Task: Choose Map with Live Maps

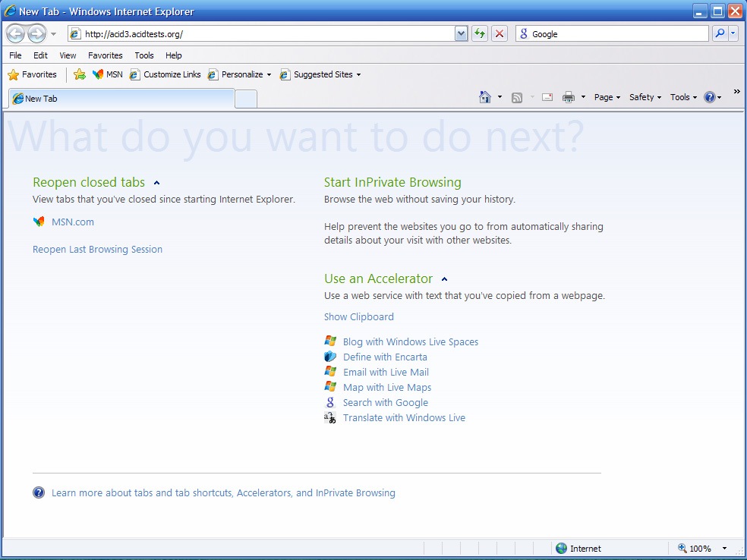Action: 387,388
